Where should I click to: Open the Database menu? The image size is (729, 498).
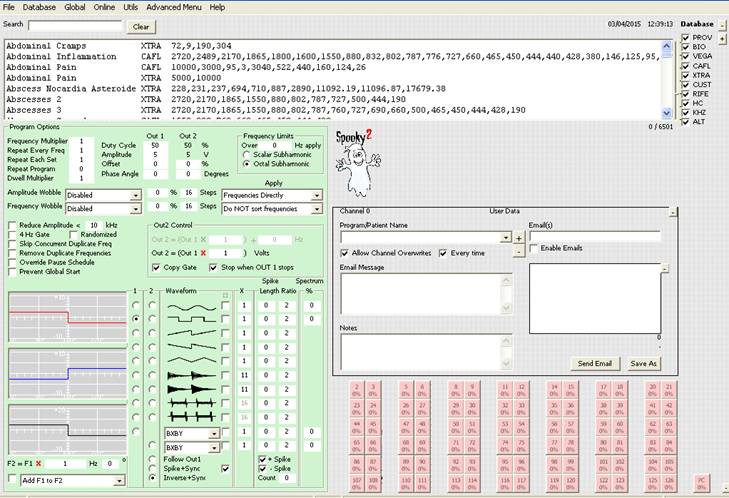(x=39, y=7)
